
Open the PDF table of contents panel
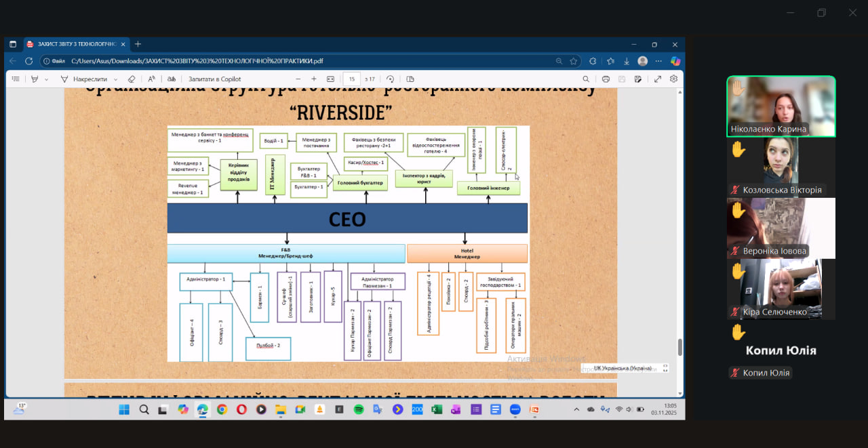point(16,79)
